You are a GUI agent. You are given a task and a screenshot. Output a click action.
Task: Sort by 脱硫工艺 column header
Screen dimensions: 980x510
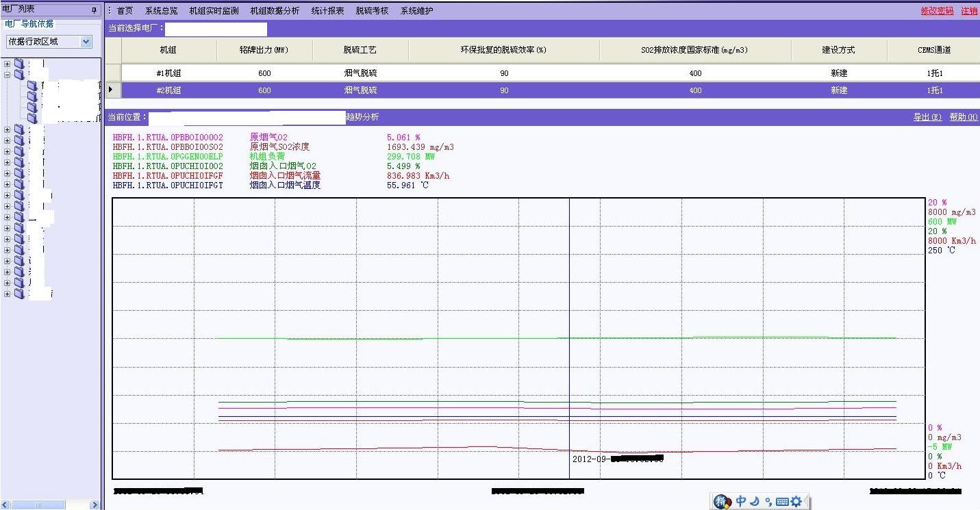tap(360, 50)
